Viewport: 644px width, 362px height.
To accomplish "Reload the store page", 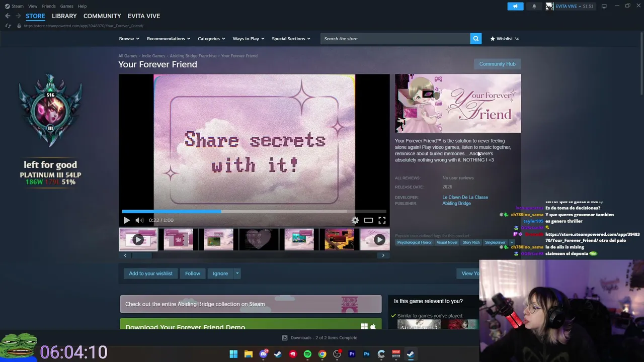I will tap(8, 26).
